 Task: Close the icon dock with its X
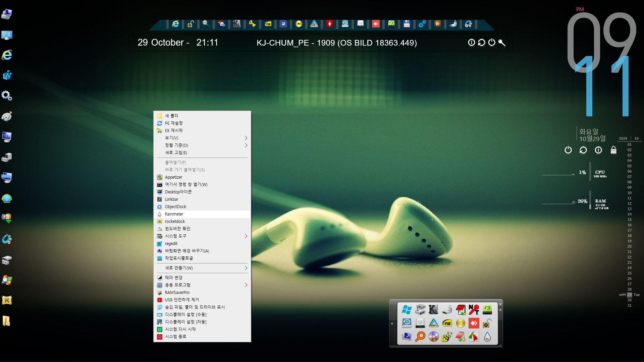(500, 304)
